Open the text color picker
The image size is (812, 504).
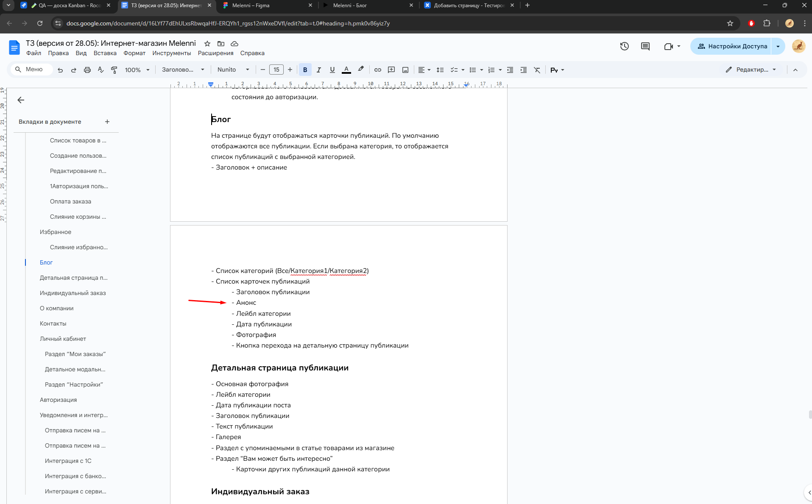[346, 70]
